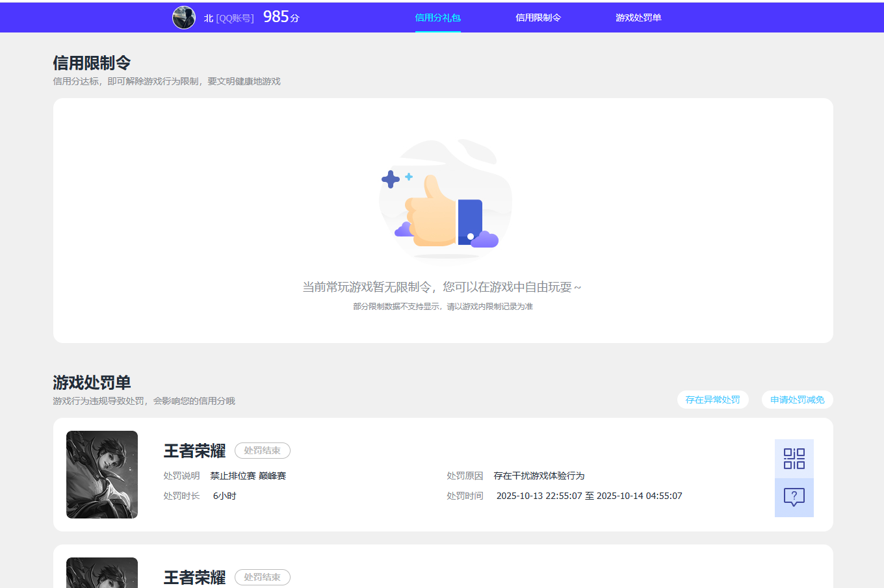The image size is (884, 588).
Task: Open the question mark help icon on the punishment card
Action: pyautogui.click(x=794, y=497)
